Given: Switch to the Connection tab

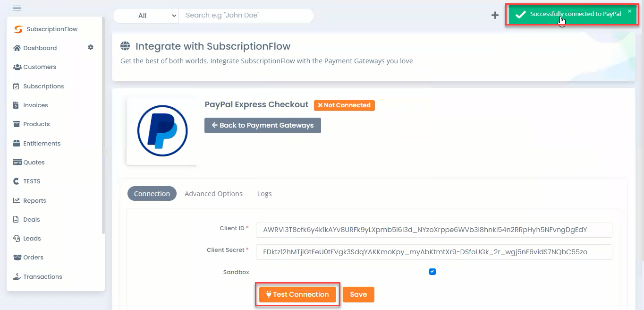Looking at the screenshot, I should coord(152,194).
